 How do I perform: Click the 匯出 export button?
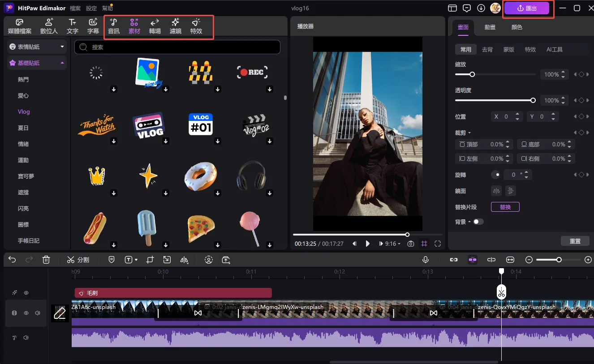pos(527,9)
